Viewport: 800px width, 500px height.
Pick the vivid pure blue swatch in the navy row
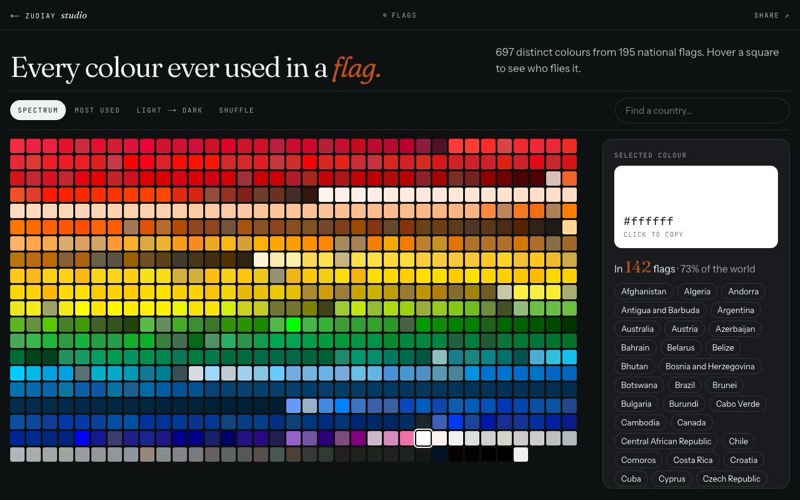click(x=82, y=438)
